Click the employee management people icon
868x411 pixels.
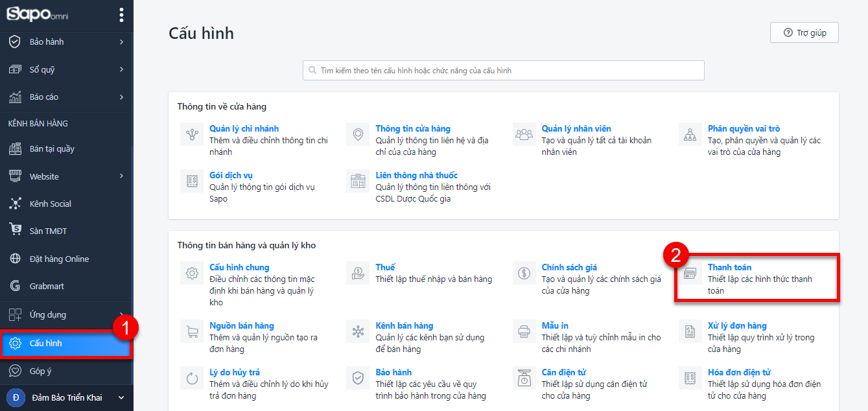pos(524,135)
